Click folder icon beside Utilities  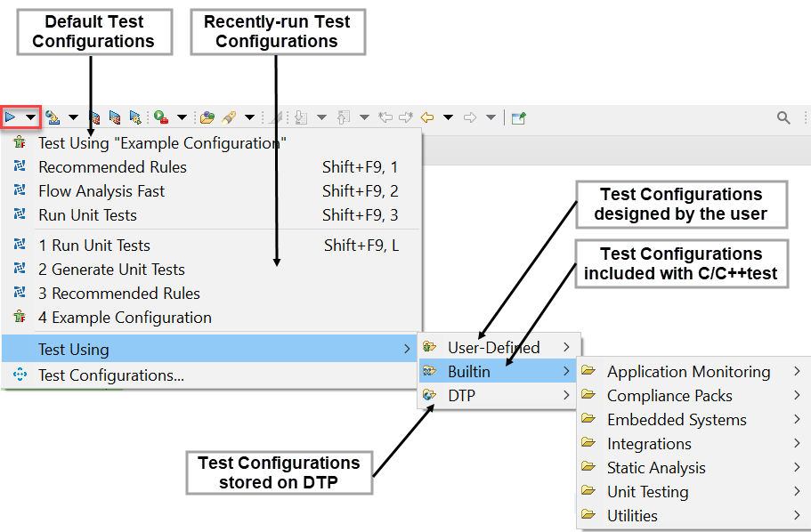[588, 514]
